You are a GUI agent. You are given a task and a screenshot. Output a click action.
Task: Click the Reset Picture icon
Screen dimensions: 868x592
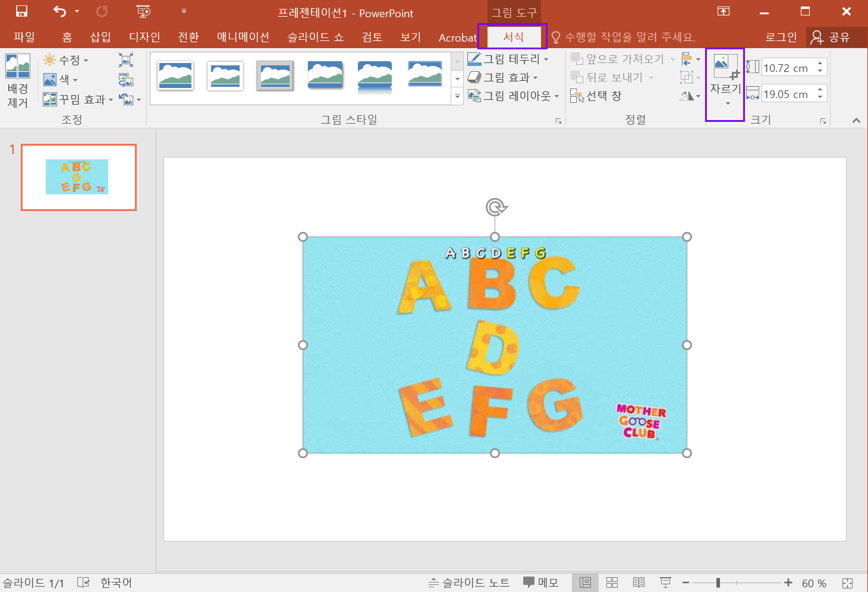[x=125, y=99]
